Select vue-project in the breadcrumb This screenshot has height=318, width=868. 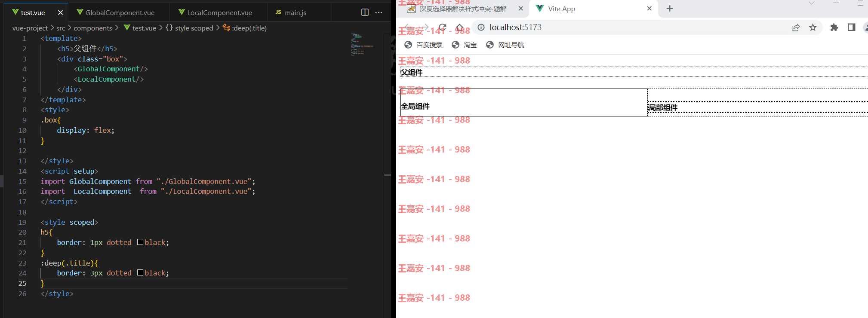pos(30,28)
